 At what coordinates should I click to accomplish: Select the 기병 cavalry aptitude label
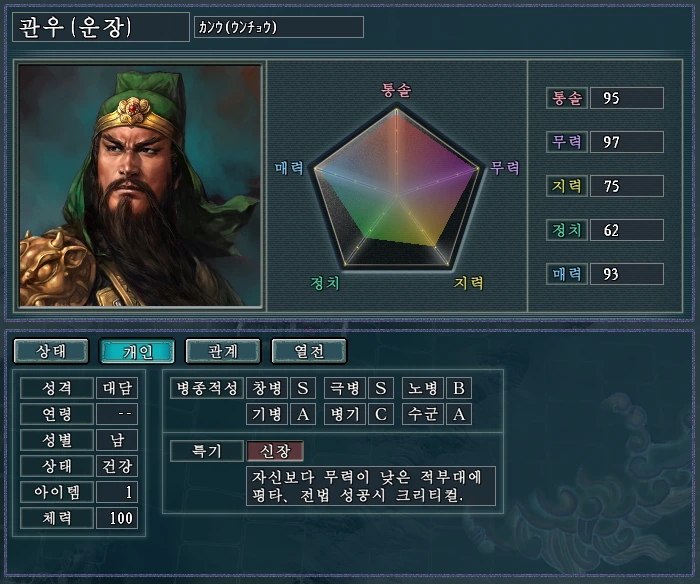(267, 414)
